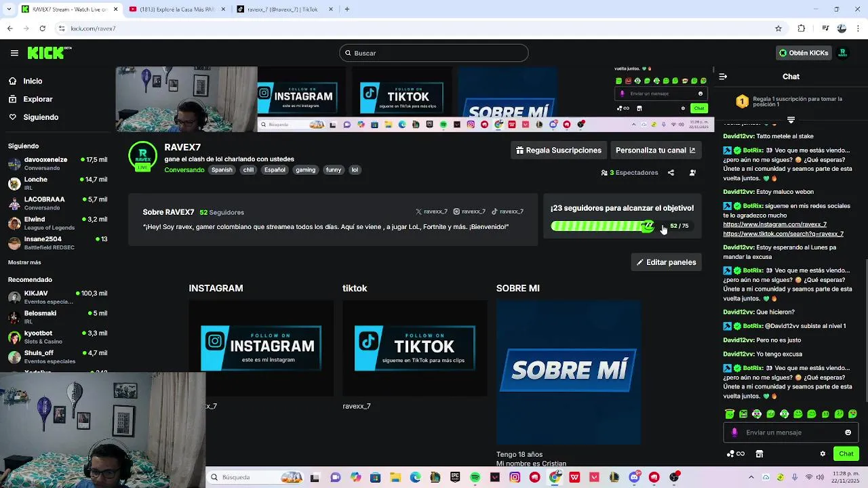Screen dimensions: 868x488
Task: Open browser extensions puzzle icon
Action: coord(802,28)
